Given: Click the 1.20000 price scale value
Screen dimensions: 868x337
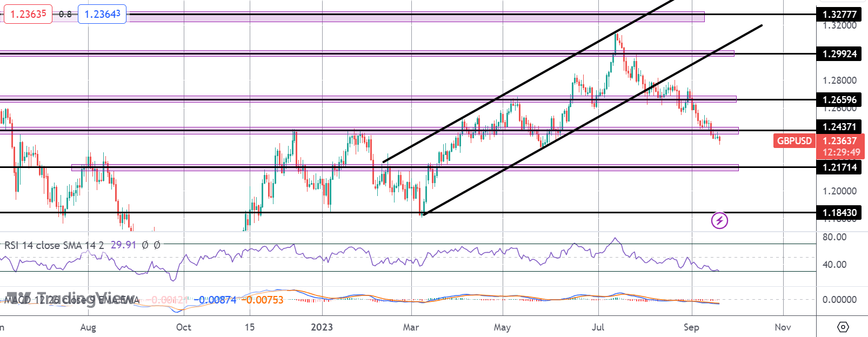Looking at the screenshot, I should [x=839, y=191].
